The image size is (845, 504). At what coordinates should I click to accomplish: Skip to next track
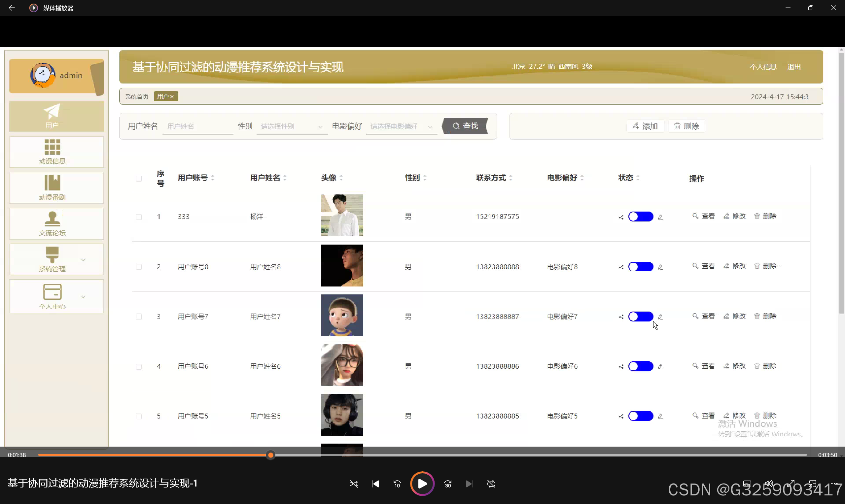(470, 484)
